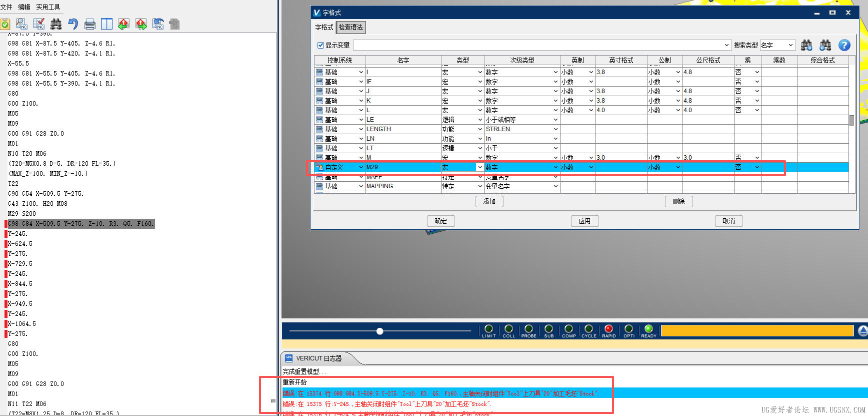
Task: Open the type dropdown in MAPPING row
Action: click(480, 186)
